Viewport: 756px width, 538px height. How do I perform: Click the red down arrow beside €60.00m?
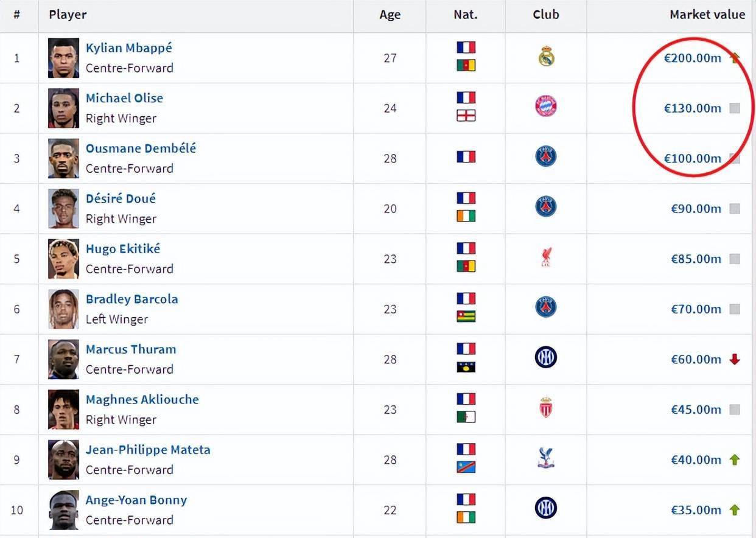[735, 359]
